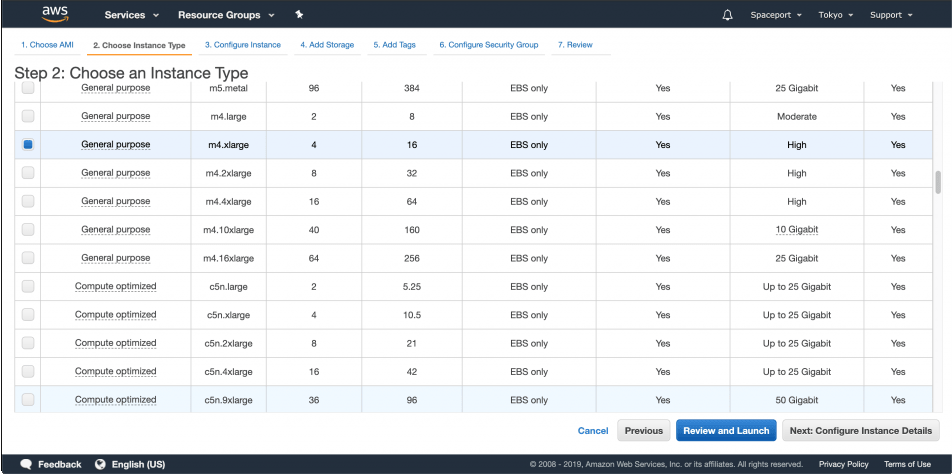The image size is (952, 474).
Task: Open the pin shortcuts icon
Action: tap(299, 15)
